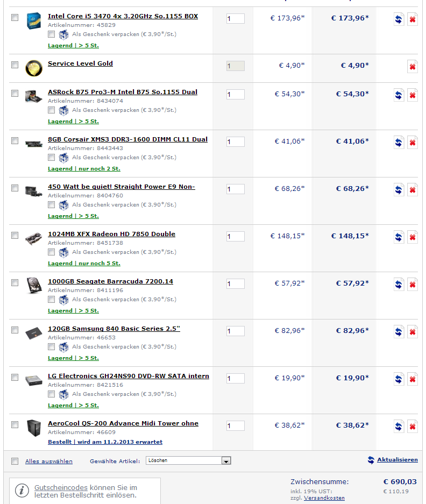426x504 pixels.
Task: Select the Intel Core i5 3470 row checkbox
Action: point(15,17)
